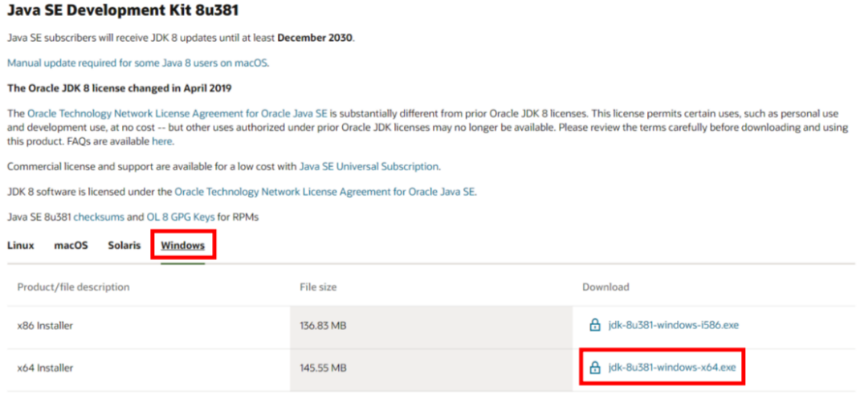This screenshot has width=868, height=395.
Task: Click the 'December 2030' bold text
Action: click(315, 39)
